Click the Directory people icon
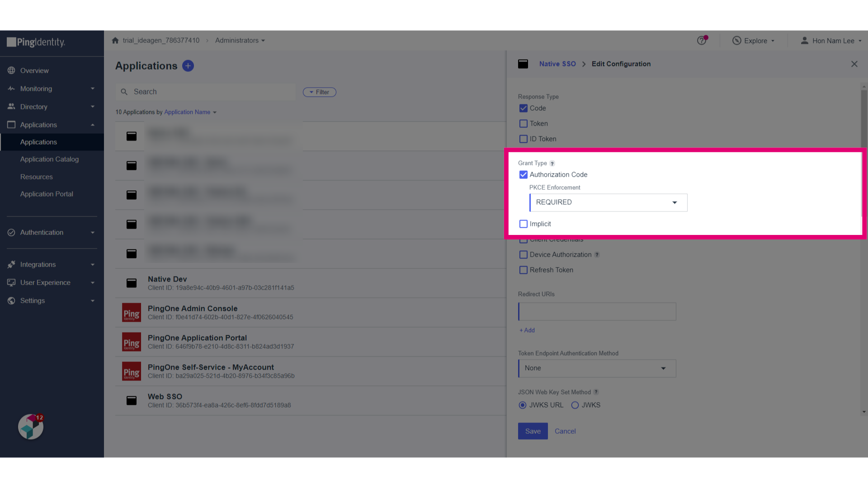Viewport: 868px width, 488px height. click(11, 107)
